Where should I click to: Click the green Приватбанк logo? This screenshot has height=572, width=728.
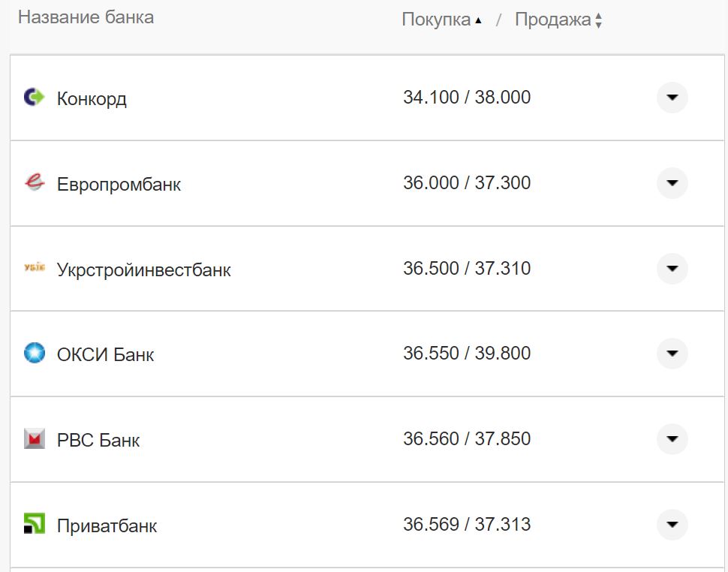(33, 525)
